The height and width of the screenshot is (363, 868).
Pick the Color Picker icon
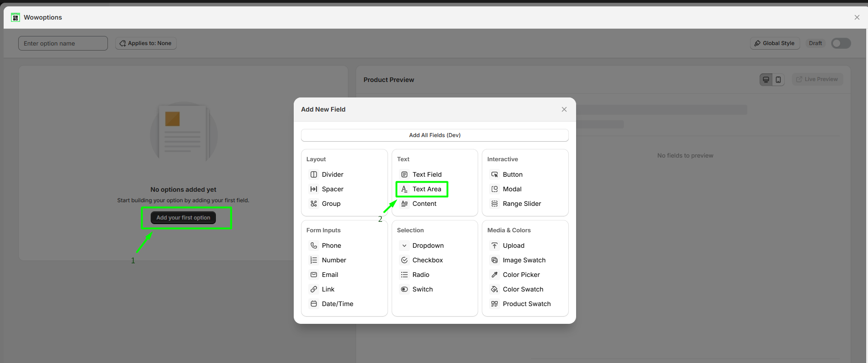pyautogui.click(x=495, y=275)
